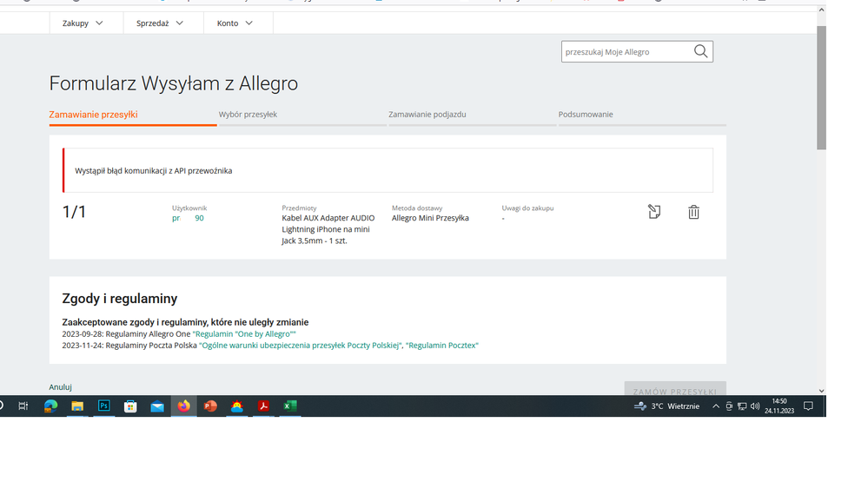
Task: Click the page scroll-up arrow
Action: tap(821, 10)
